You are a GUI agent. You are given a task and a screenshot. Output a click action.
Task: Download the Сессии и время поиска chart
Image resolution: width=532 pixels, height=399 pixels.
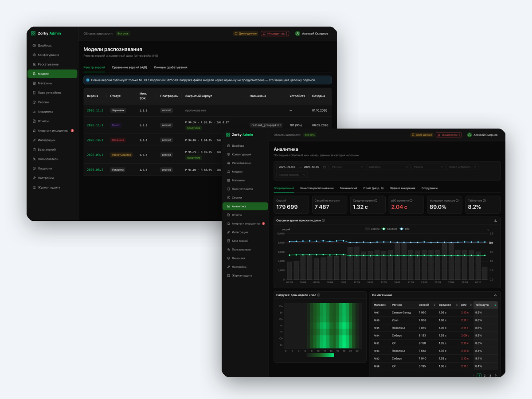(496, 220)
